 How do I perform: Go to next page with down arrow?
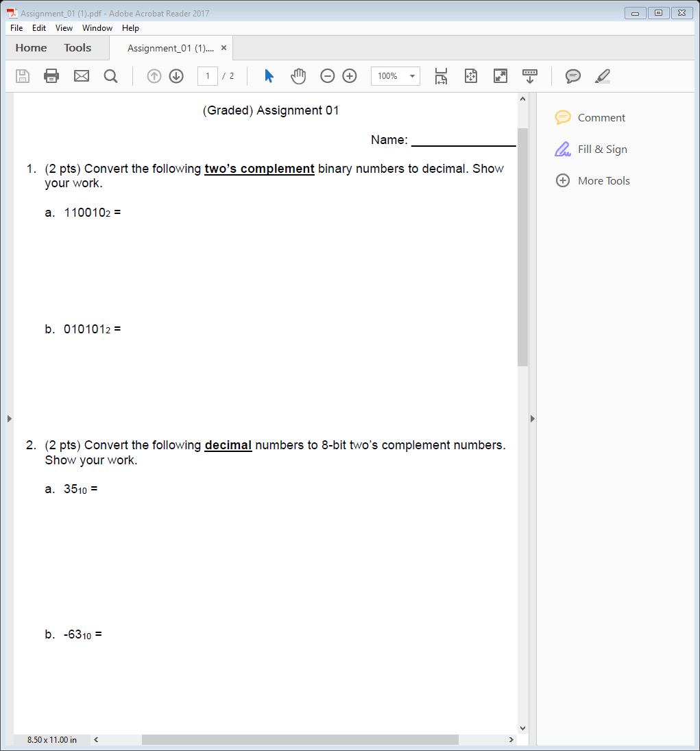pos(176,76)
